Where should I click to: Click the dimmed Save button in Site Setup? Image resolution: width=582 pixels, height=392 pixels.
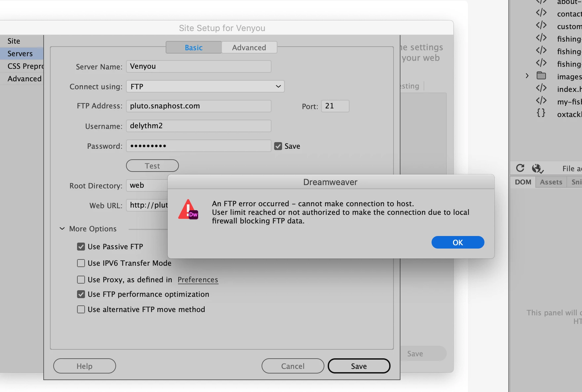423,354
